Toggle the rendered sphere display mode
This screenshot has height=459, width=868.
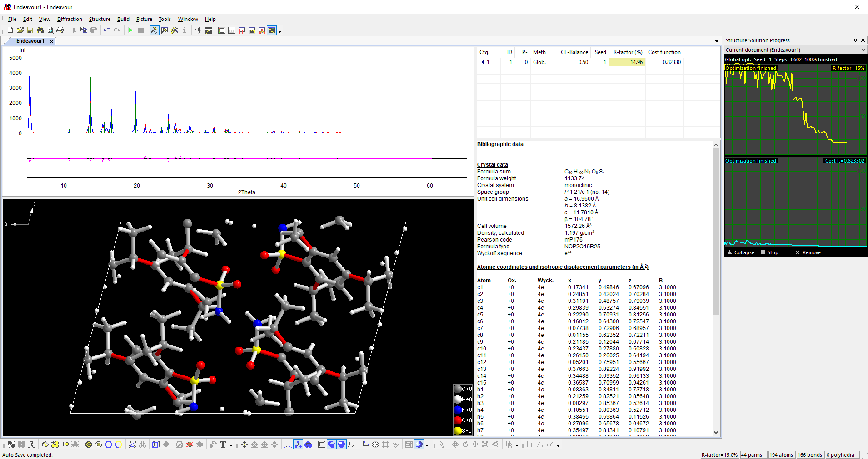(341, 444)
